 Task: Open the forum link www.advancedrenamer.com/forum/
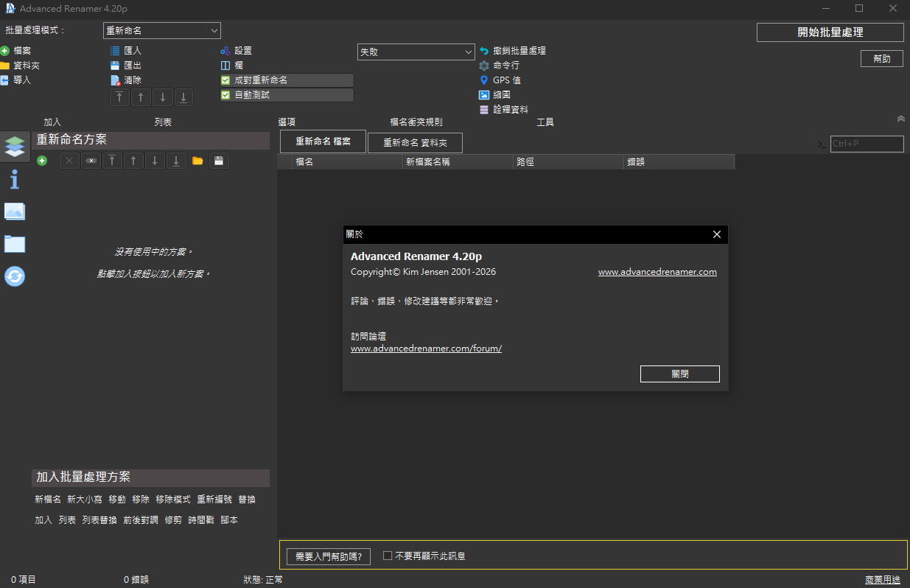click(x=426, y=349)
